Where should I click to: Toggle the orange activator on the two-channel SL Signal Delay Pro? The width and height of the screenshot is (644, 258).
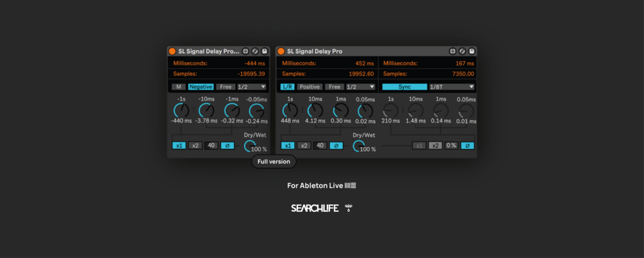pos(281,51)
